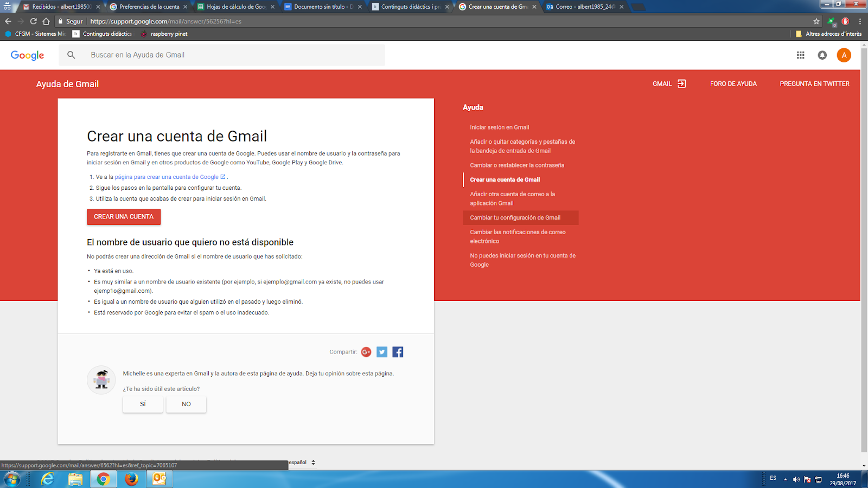This screenshot has width=868, height=488.
Task: Open Añadir o quitar categorías link
Action: 522,146
